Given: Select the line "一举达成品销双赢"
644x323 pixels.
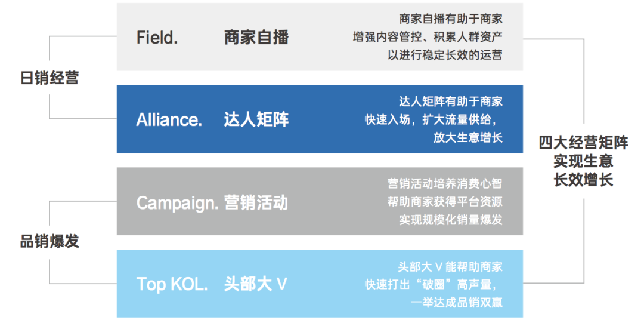Looking at the screenshot, I should [x=457, y=302].
